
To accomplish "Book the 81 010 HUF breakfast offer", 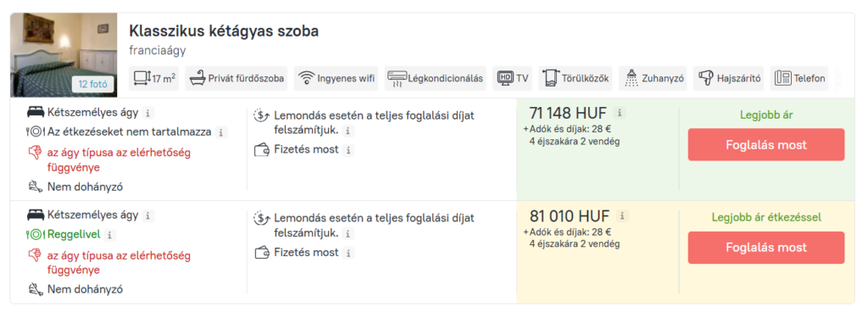I will click(766, 248).
